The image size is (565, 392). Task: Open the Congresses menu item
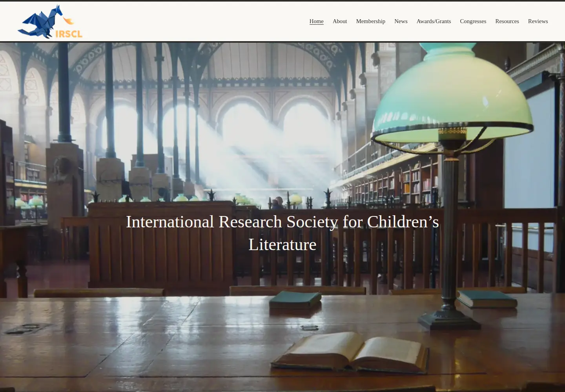[x=473, y=21]
